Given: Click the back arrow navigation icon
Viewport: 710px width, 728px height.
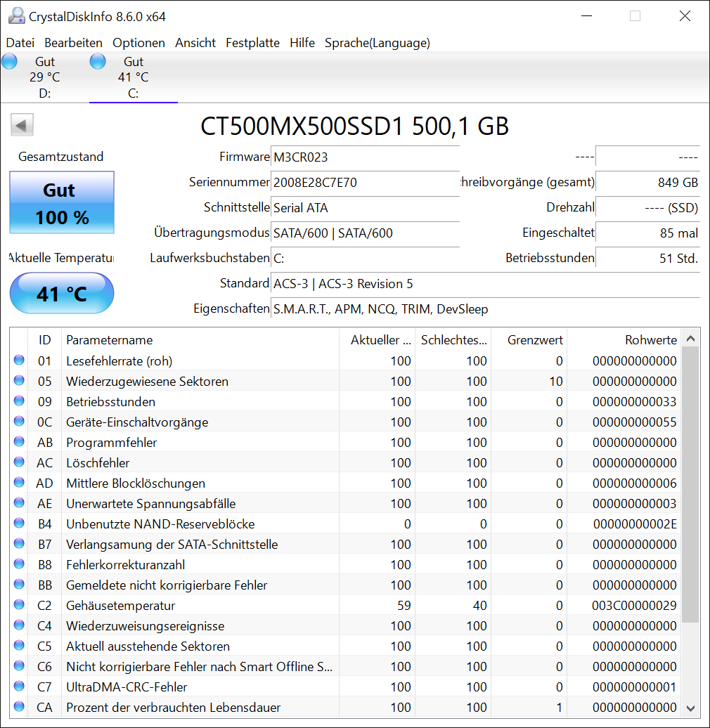Looking at the screenshot, I should coord(22,124).
